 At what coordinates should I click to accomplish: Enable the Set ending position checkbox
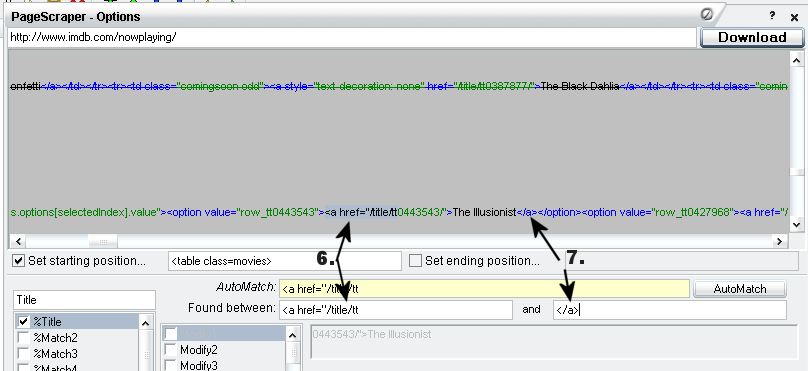[415, 261]
